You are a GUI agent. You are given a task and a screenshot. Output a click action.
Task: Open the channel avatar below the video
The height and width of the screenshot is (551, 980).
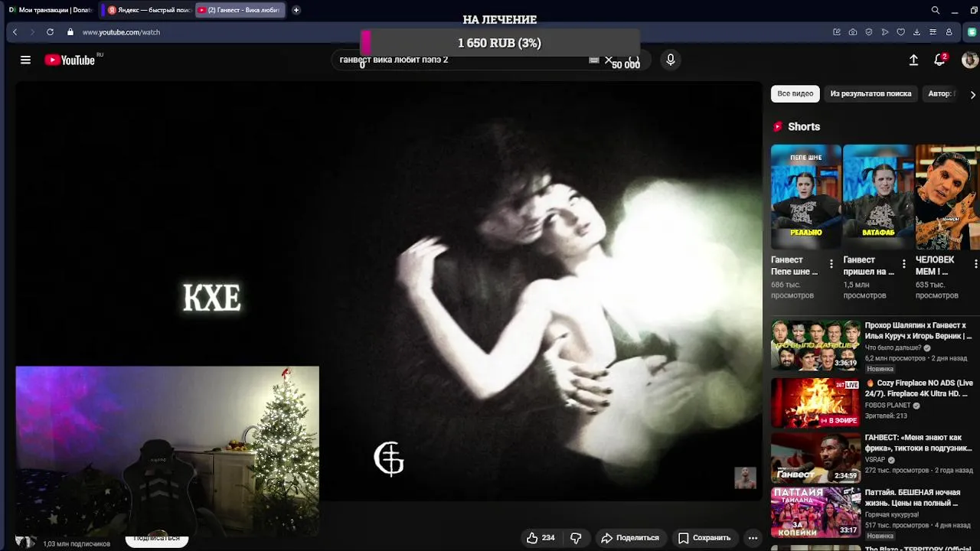coord(25,542)
